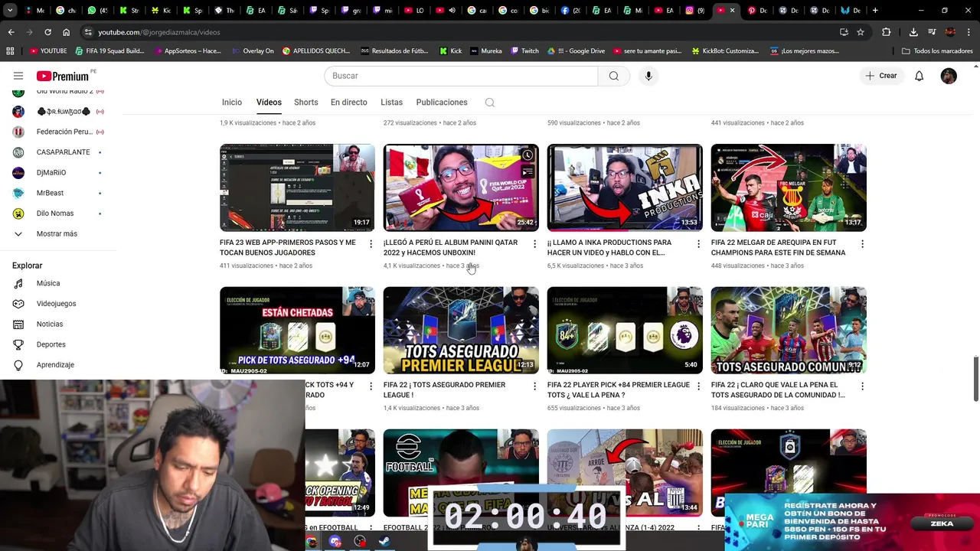Go to the channel Inicio tab
This screenshot has height=551, width=980.
(232, 103)
